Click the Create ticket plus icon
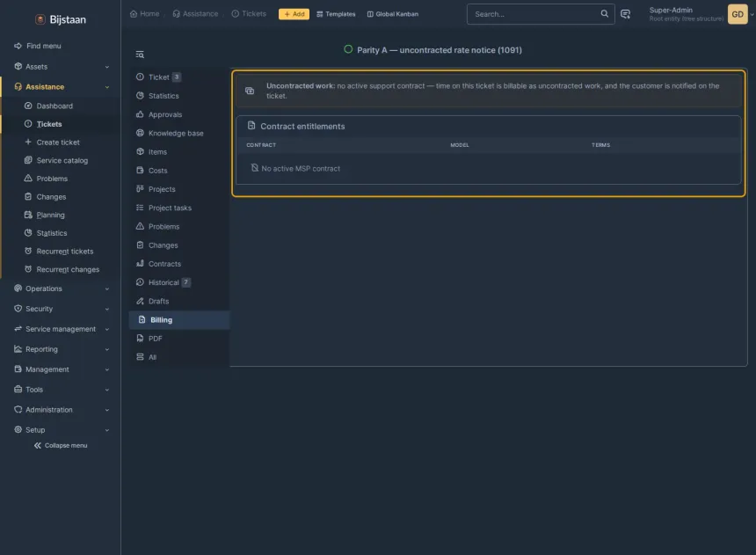This screenshot has width=756, height=555. coord(28,142)
